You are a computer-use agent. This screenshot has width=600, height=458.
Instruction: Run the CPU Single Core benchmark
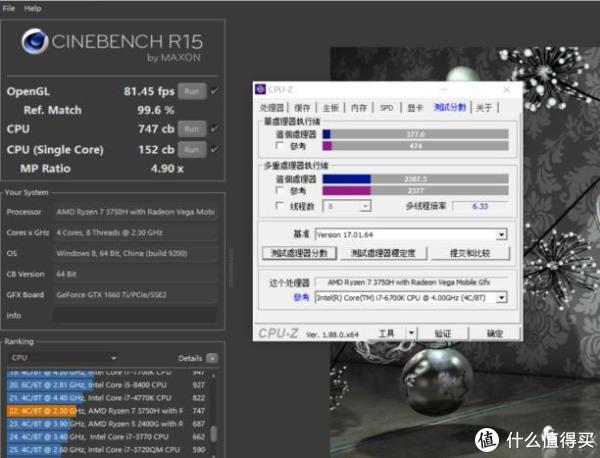(x=192, y=149)
